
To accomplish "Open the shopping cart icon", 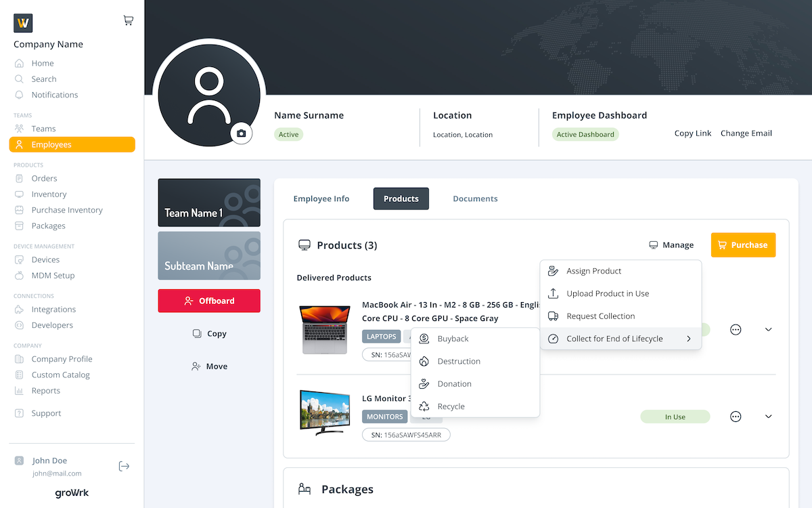I will 128,20.
